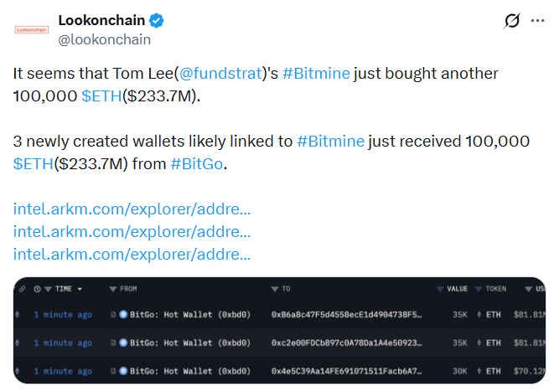Screen dimensions: 554x392
Task: Click the 0x4e5C39Aa14FE69 recipient address
Action: [x=346, y=371]
